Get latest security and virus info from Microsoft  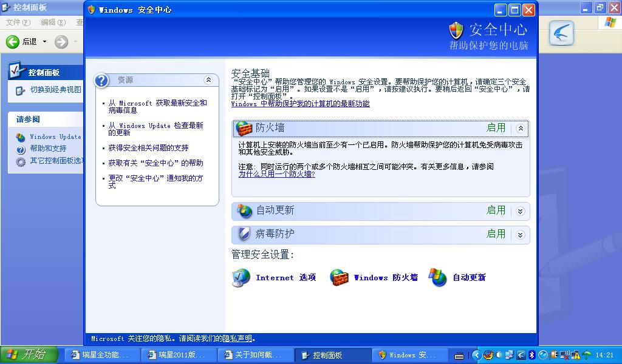[157, 107]
